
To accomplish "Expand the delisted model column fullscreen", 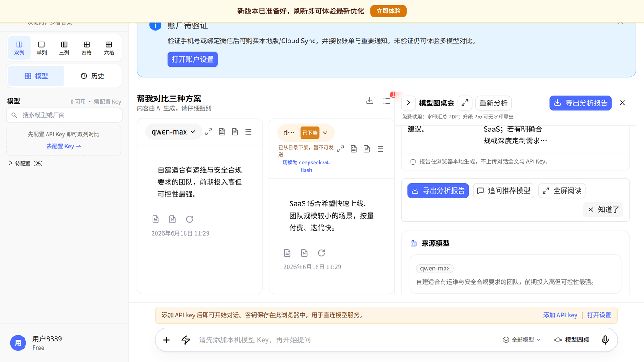I will click(340, 149).
